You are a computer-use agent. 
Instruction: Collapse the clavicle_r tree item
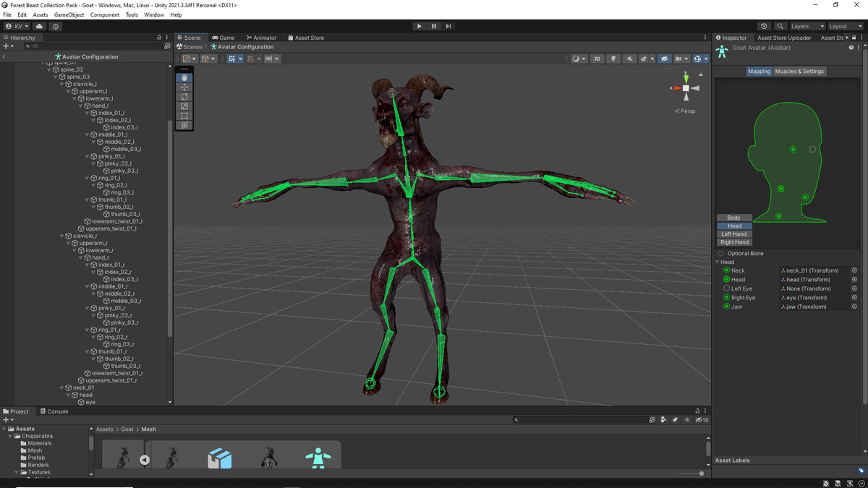62,236
